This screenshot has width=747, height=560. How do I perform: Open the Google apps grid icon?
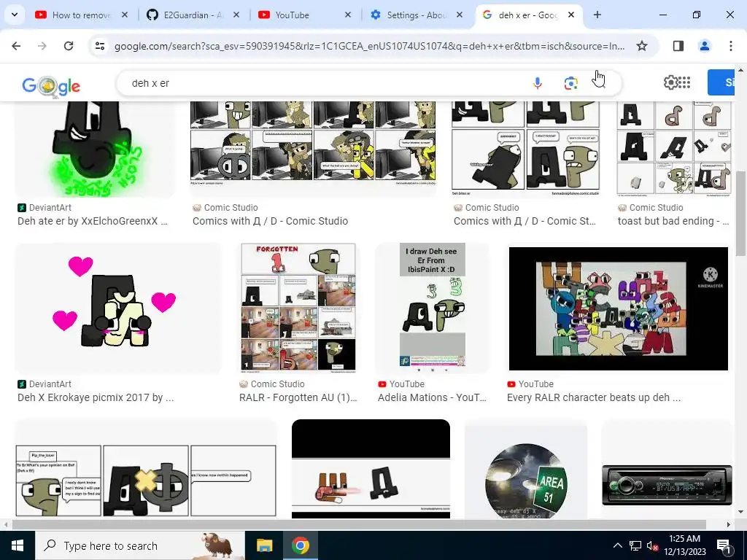pyautogui.click(x=684, y=82)
